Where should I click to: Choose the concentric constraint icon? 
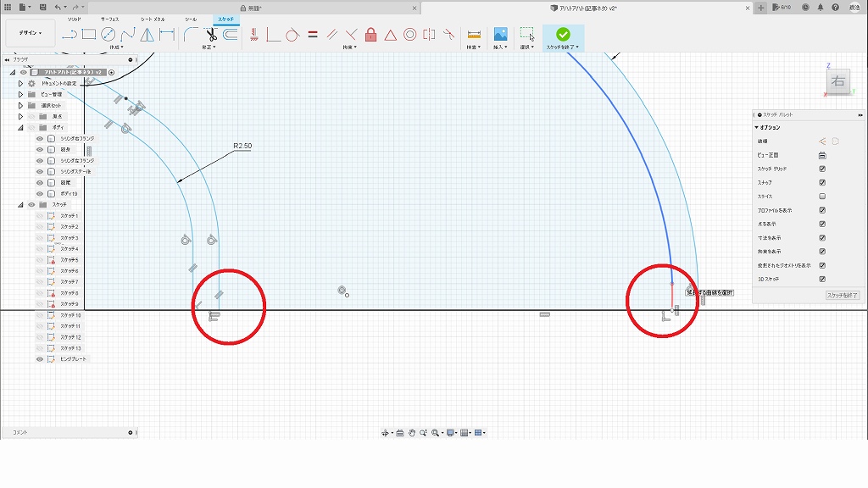click(409, 35)
